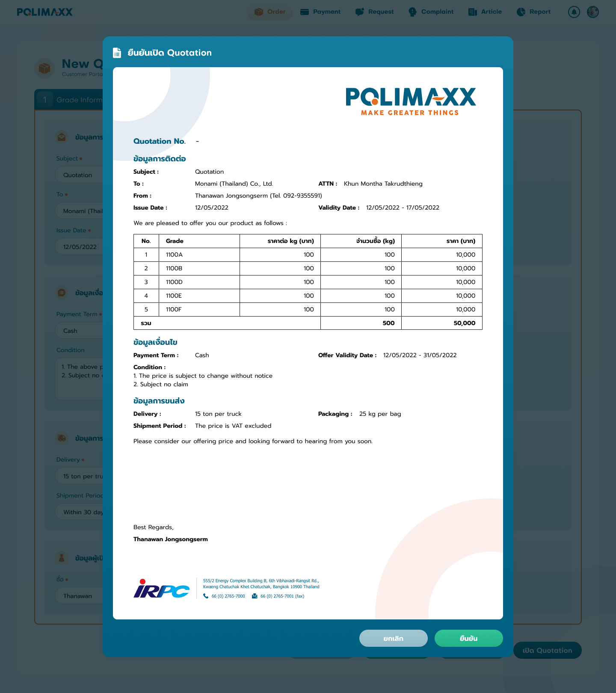
Task: Click the package icon beside New Quotation
Action: 44,68
